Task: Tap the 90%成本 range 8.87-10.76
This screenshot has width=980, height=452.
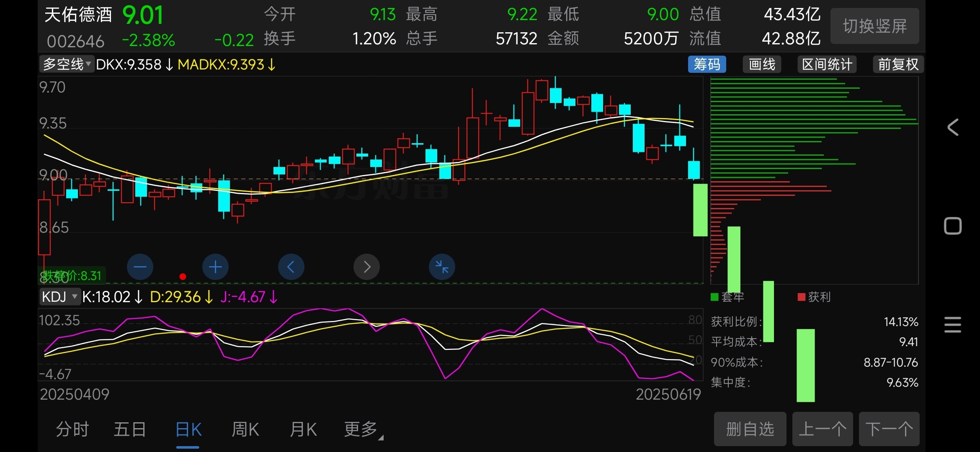Action: (x=891, y=362)
